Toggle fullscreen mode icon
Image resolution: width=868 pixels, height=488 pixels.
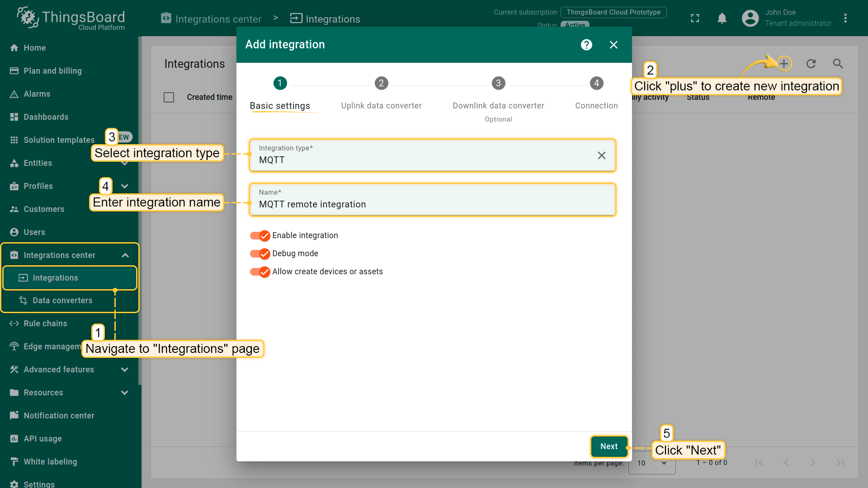[x=695, y=18]
